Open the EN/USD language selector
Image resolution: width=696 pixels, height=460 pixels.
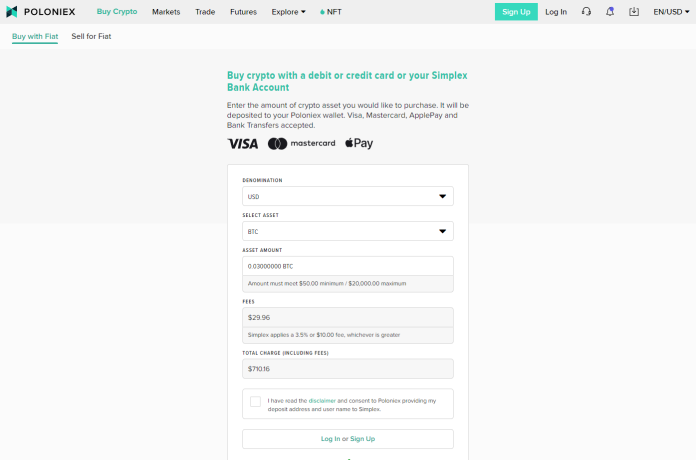point(671,12)
